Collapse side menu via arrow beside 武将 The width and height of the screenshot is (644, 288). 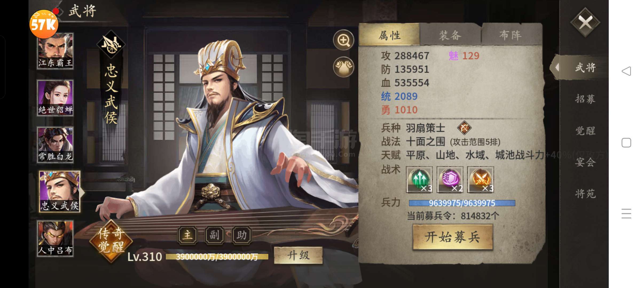(x=557, y=67)
